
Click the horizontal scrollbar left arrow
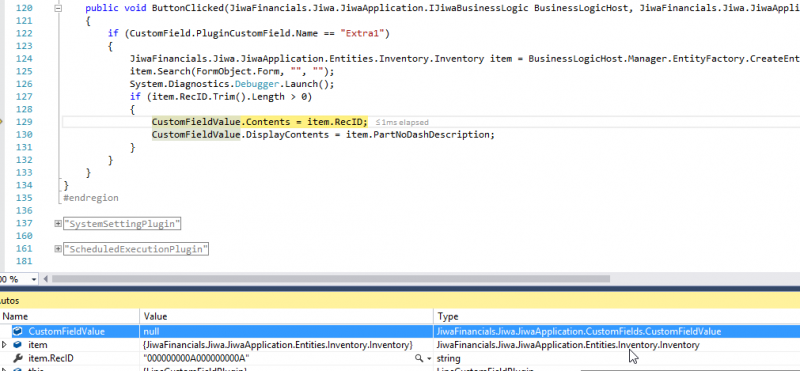(x=46, y=279)
